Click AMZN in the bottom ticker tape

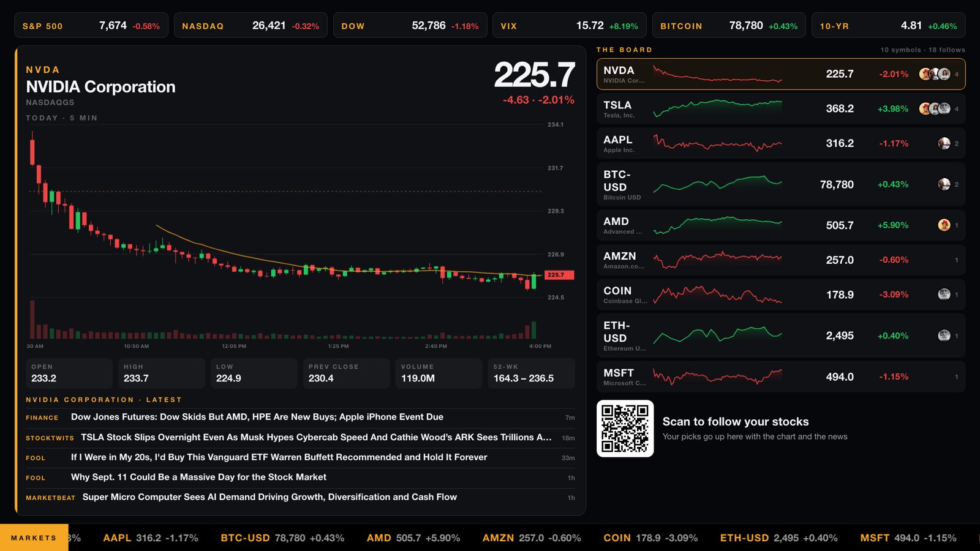coord(532,538)
